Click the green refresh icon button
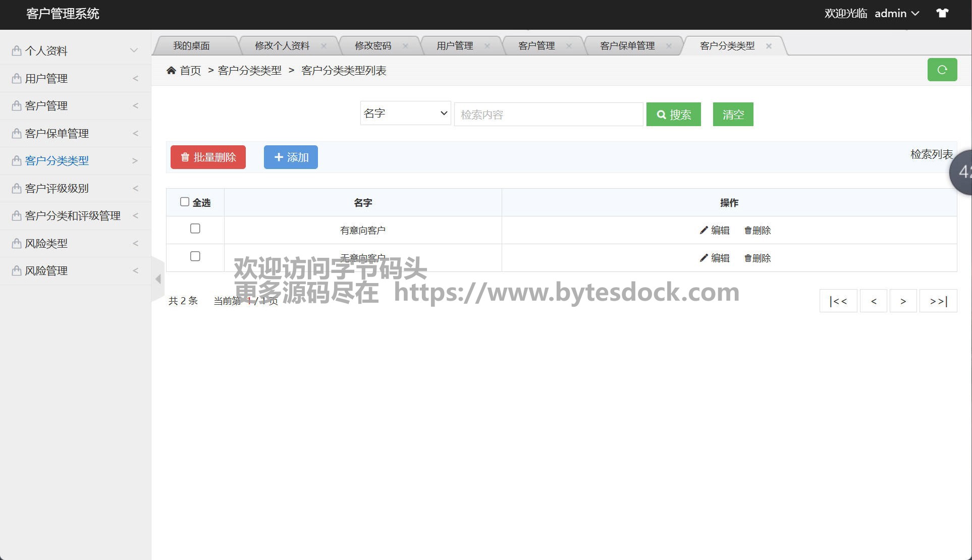 click(x=942, y=70)
